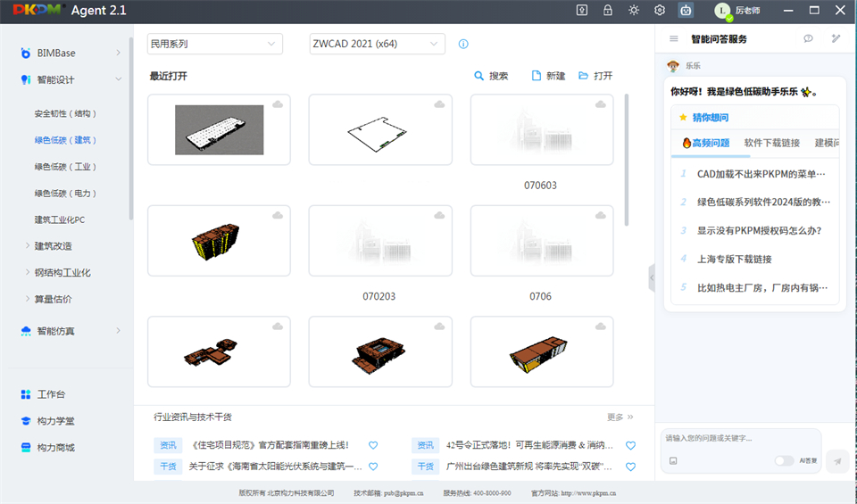Click the 智能仿真 cloud icon
857x504 pixels.
coord(26,331)
